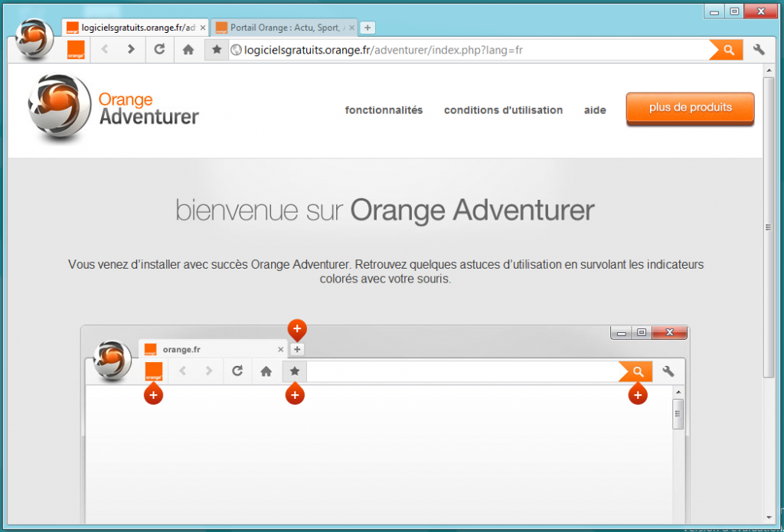Viewport: 784px width, 532px height.
Task: Close the logicielsgratuits.orange.fr tab
Action: [x=202, y=28]
